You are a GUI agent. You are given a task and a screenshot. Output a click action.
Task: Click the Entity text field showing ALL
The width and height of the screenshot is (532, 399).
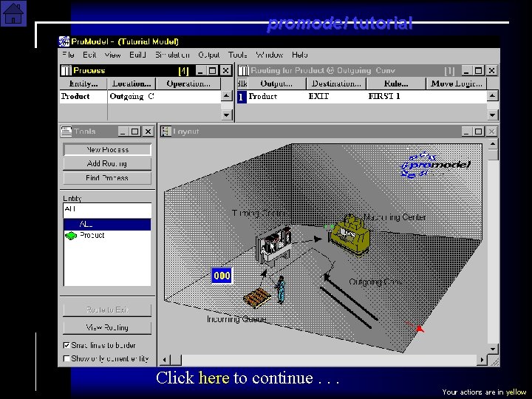107,211
